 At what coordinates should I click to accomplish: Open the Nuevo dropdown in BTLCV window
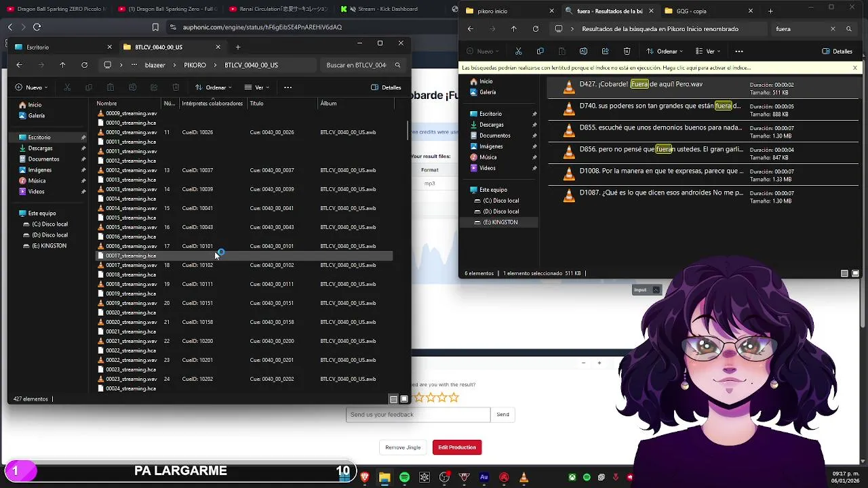[32, 87]
